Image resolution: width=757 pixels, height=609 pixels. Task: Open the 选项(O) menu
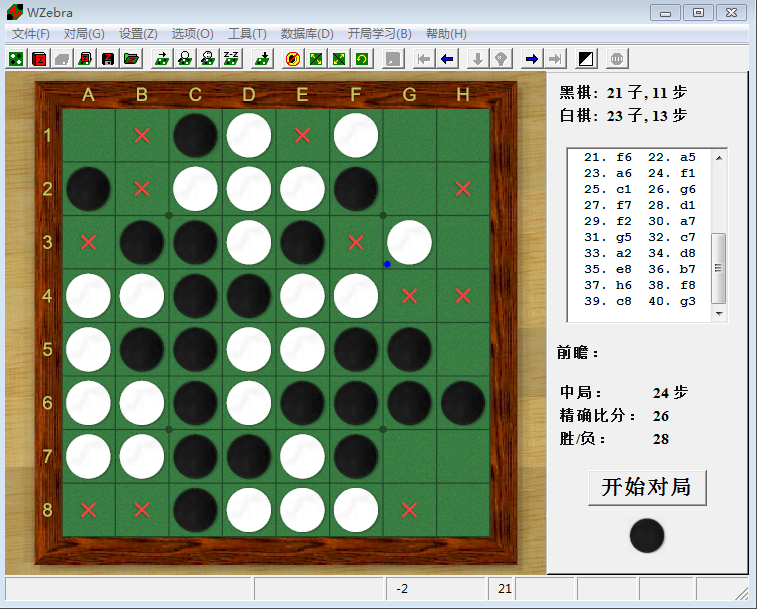[192, 34]
